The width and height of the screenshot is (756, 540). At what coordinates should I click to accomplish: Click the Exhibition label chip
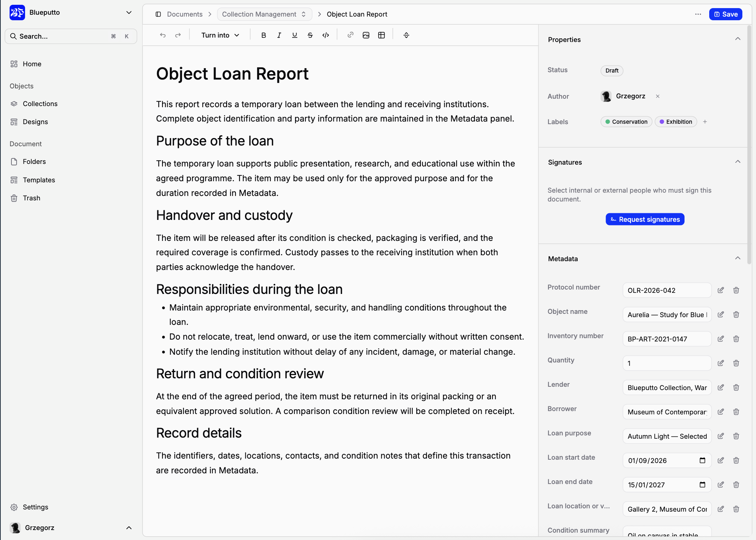tap(676, 122)
